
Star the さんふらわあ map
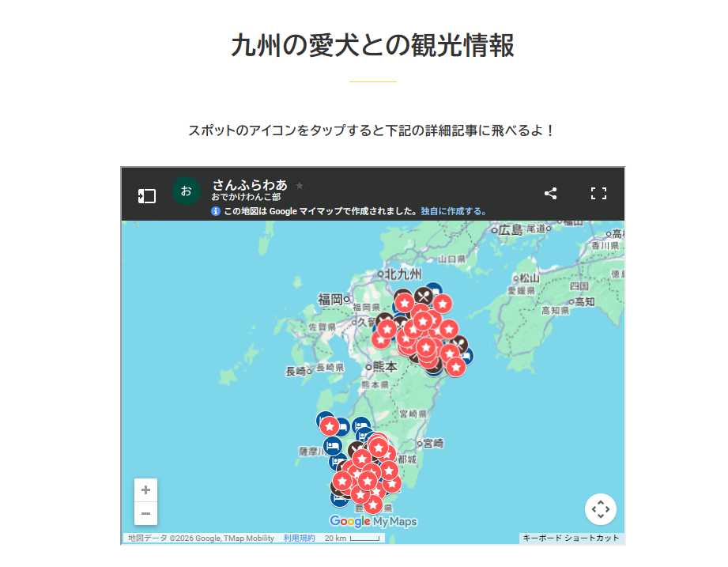(300, 186)
